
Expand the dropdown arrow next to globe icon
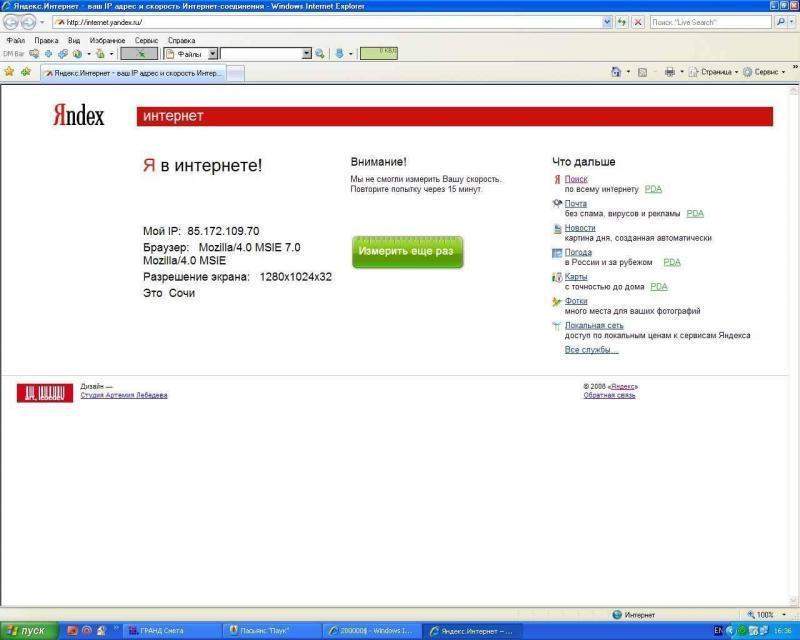(x=89, y=54)
